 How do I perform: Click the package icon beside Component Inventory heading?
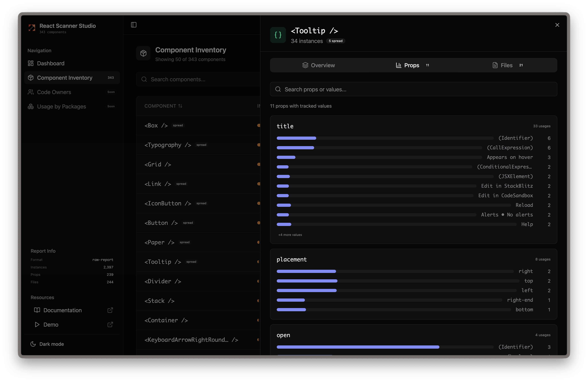coord(143,53)
